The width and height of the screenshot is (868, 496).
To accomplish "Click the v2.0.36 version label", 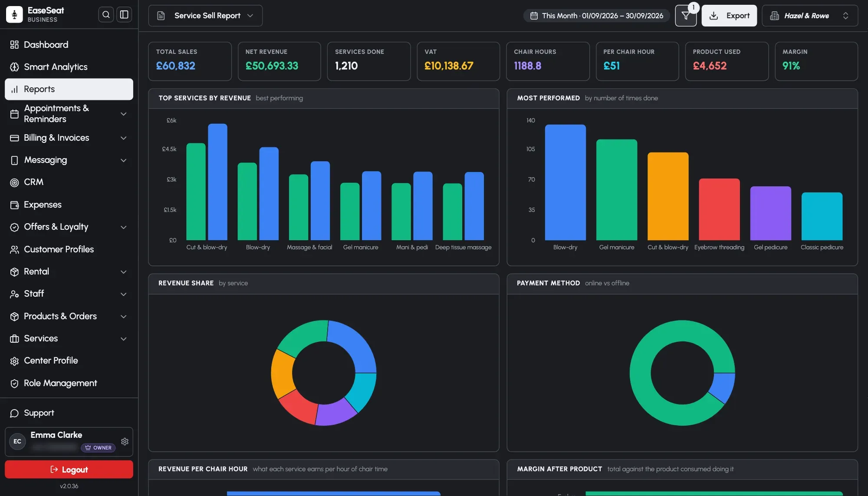I will (69, 486).
